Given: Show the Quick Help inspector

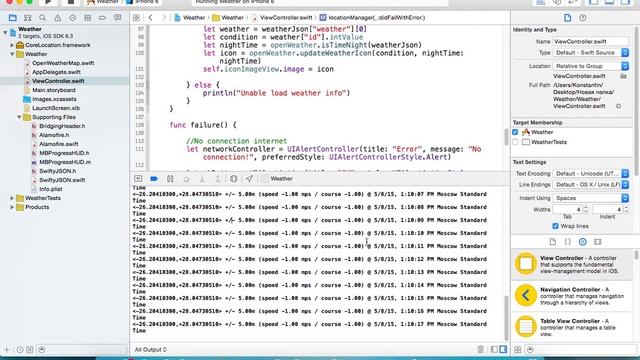Looking at the screenshot, I should tap(582, 18).
